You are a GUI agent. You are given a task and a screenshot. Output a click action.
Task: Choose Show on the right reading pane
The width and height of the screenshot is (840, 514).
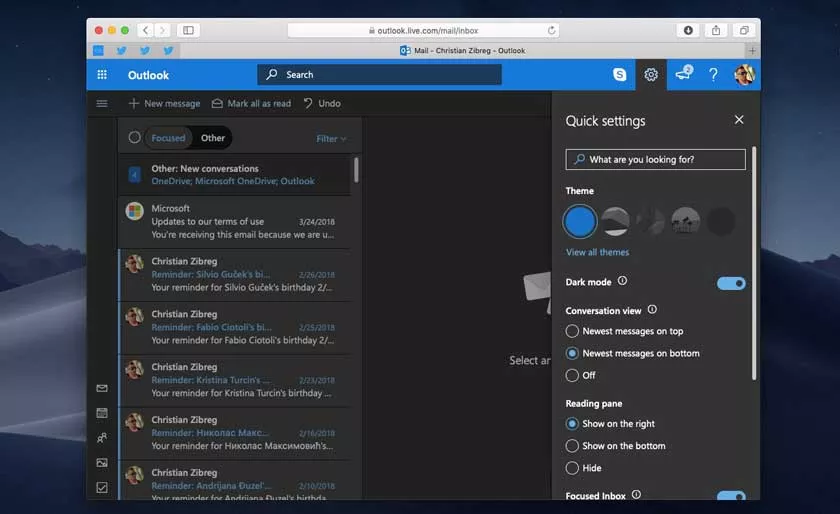pos(610,424)
